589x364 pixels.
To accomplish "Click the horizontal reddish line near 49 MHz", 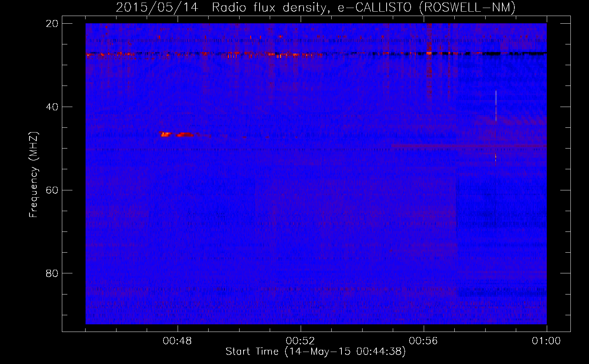I will [469, 146].
